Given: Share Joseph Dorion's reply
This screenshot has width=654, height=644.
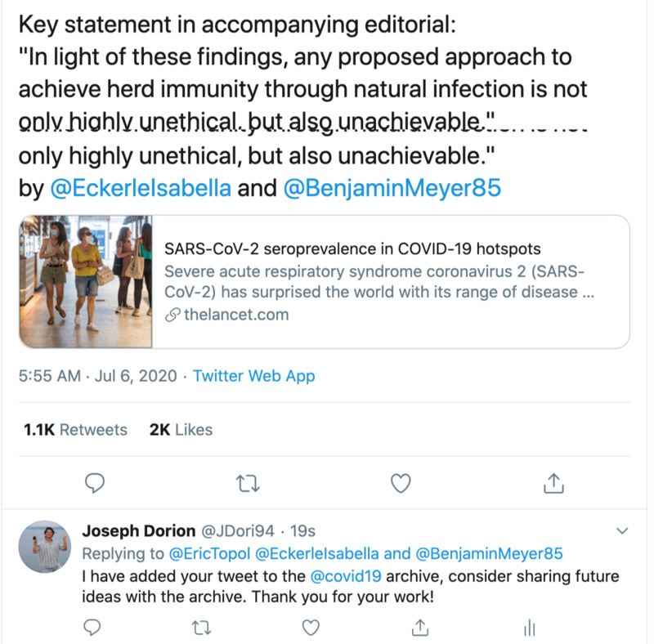Looking at the screenshot, I should click(420, 627).
